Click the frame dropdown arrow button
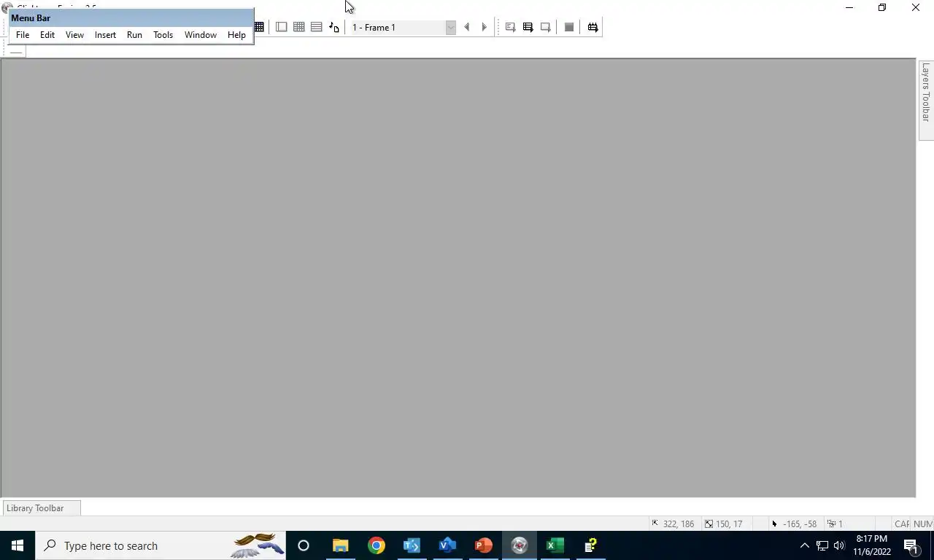Screen dimensions: 934x560 450,27
